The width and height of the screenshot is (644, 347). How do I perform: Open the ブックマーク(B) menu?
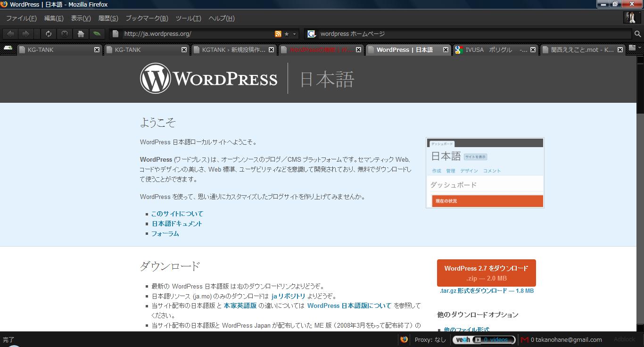coord(147,18)
